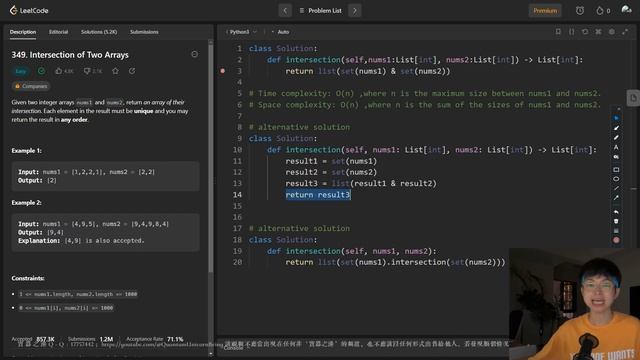
Task: Collapse the annotation toolbar with top chevron
Action: (619, 109)
